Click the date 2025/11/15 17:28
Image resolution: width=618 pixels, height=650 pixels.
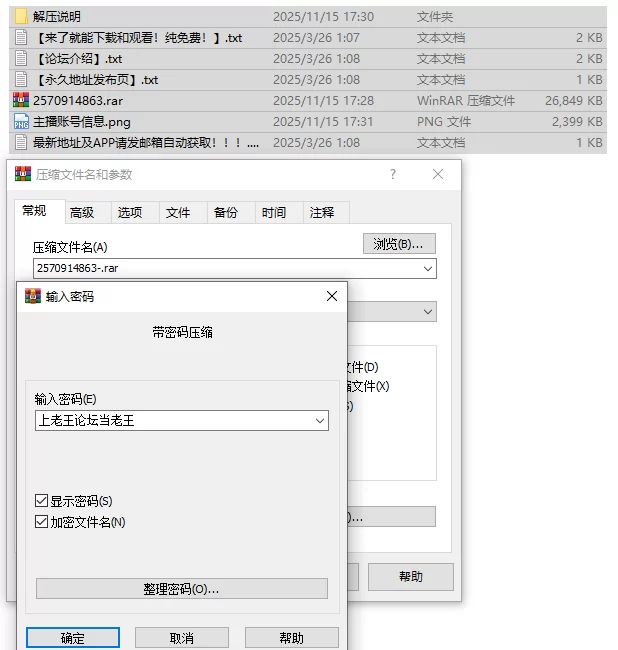[323, 101]
